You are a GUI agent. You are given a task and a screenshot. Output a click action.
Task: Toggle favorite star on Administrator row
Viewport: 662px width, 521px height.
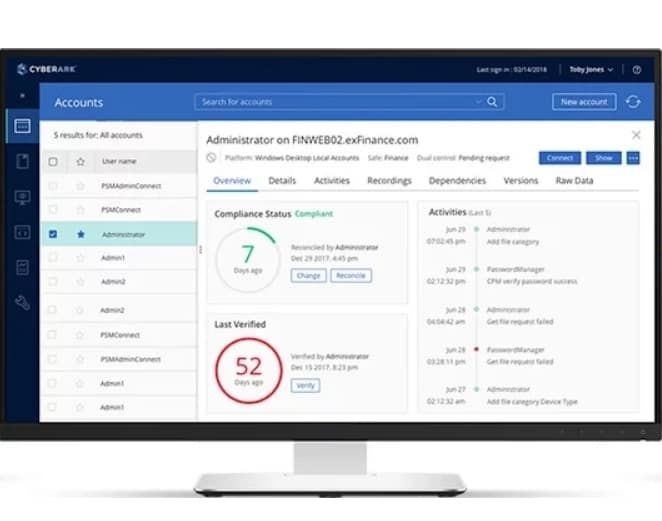[x=81, y=234]
